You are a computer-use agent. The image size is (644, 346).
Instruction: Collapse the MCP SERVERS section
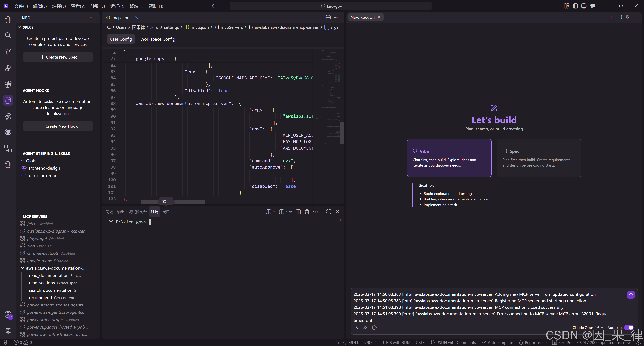(19, 216)
